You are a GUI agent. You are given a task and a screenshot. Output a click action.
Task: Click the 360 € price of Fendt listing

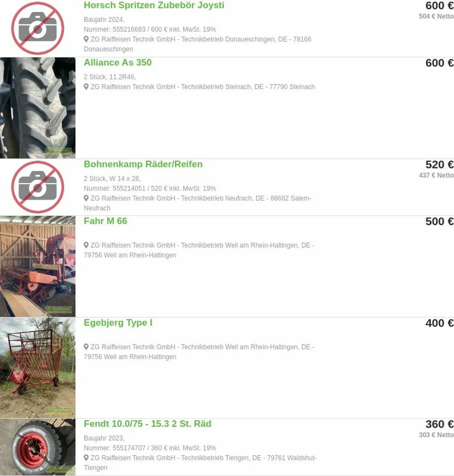pos(439,424)
